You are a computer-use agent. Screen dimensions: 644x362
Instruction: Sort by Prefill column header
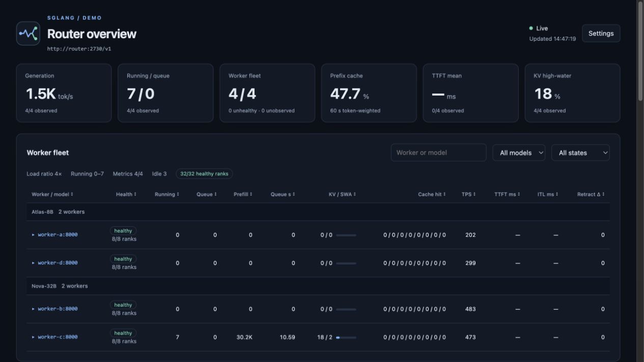(243, 194)
